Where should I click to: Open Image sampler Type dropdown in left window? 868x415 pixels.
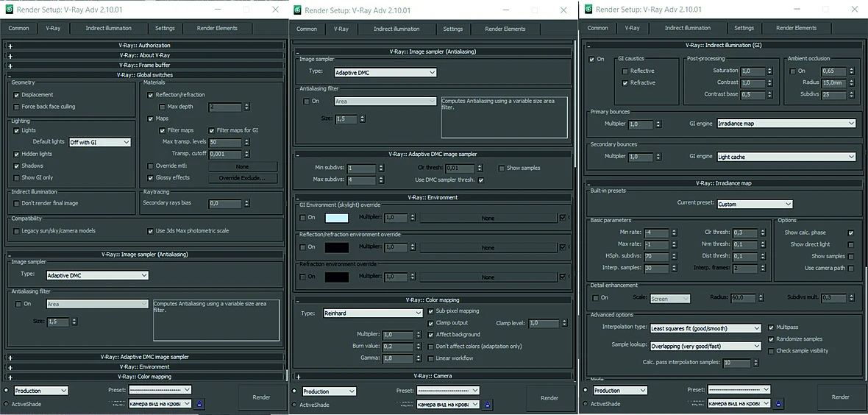[97, 275]
